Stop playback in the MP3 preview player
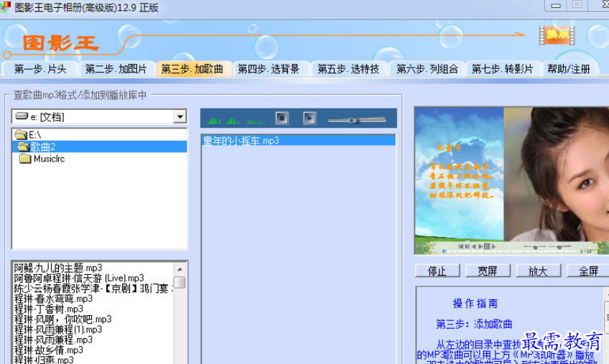 282,118
